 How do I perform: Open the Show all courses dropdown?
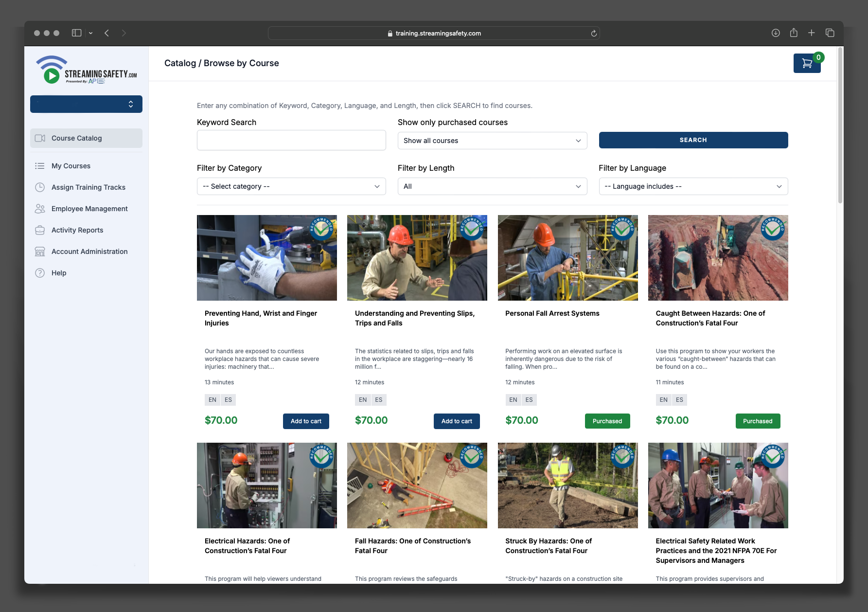[x=492, y=141]
